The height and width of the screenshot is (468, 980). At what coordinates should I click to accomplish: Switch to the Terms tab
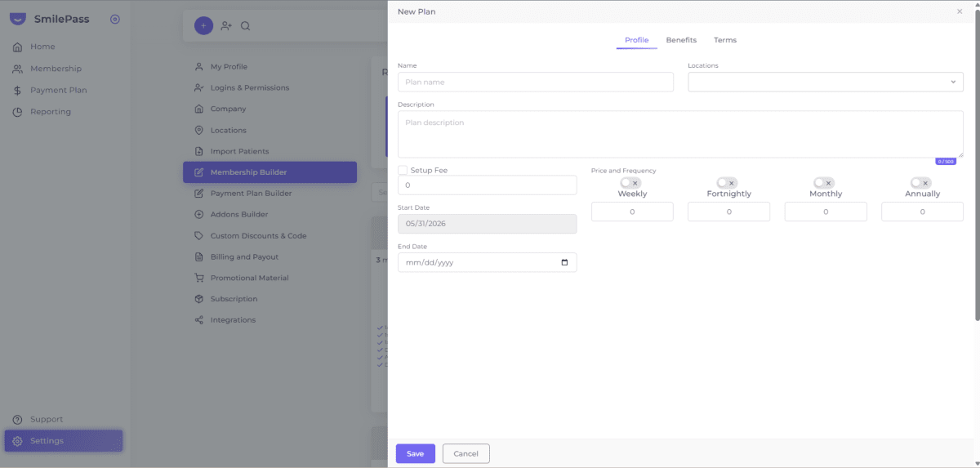tap(725, 40)
